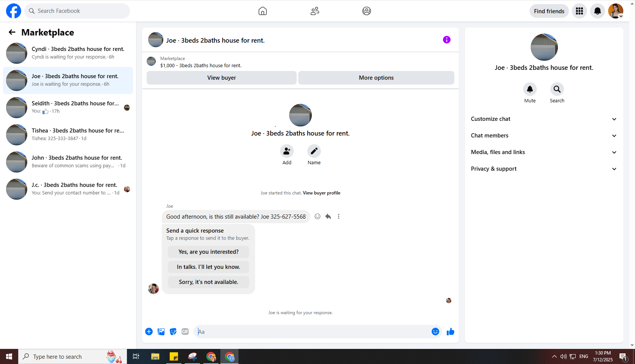The image size is (635, 364).
Task: Open Seidith's house for rent conversation
Action: [68, 108]
